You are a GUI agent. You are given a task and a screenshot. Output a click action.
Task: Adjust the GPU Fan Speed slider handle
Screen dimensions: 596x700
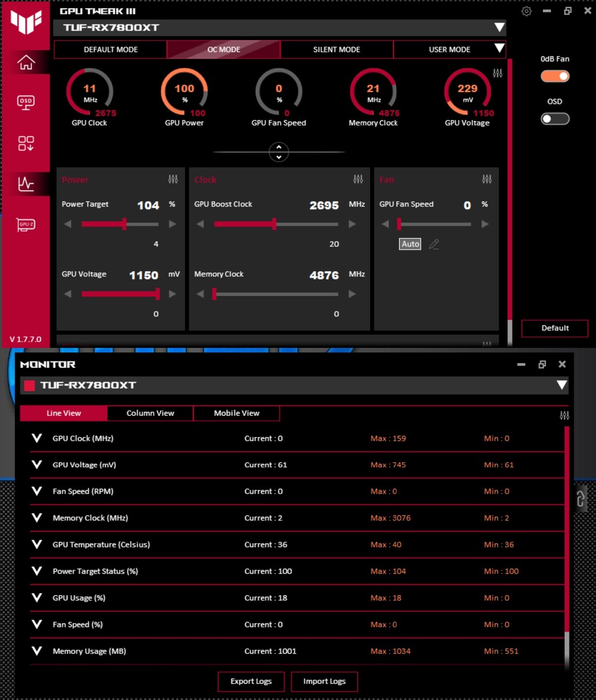[399, 224]
